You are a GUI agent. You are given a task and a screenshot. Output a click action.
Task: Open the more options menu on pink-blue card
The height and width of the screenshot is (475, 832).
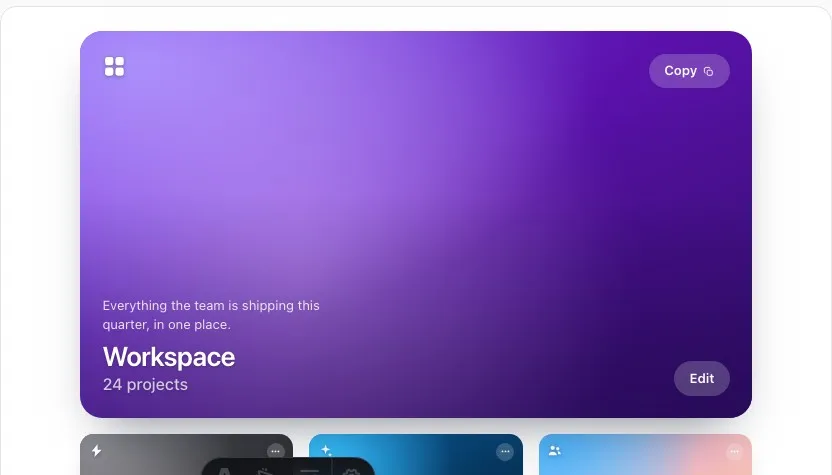[734, 452]
